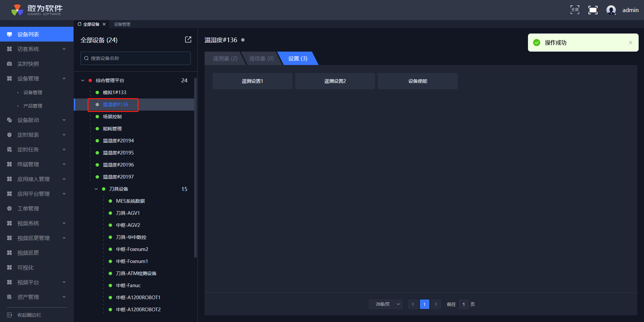Expand the 定时任务 menu chevron
Image resolution: width=644 pixels, height=322 pixels.
point(64,149)
